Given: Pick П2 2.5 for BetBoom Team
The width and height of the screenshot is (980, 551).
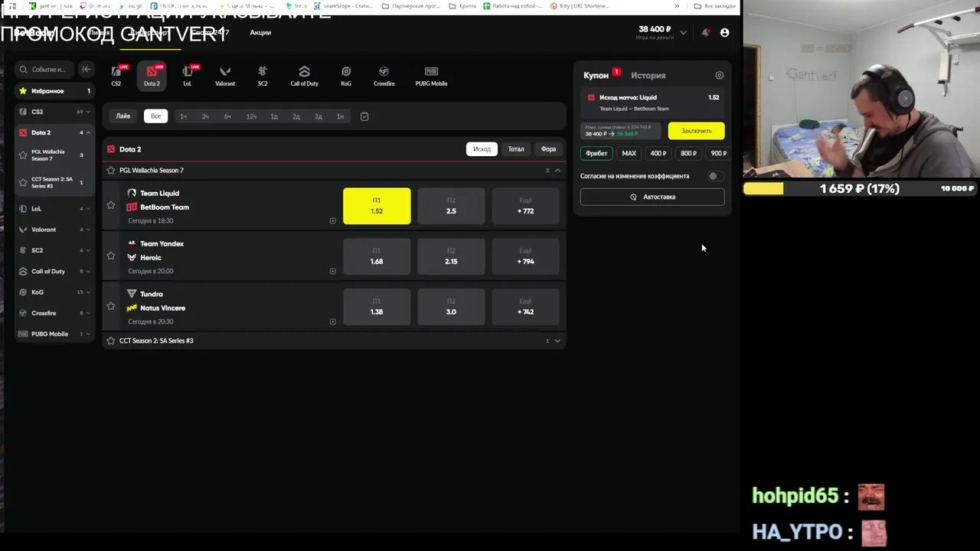Looking at the screenshot, I should coord(451,206).
